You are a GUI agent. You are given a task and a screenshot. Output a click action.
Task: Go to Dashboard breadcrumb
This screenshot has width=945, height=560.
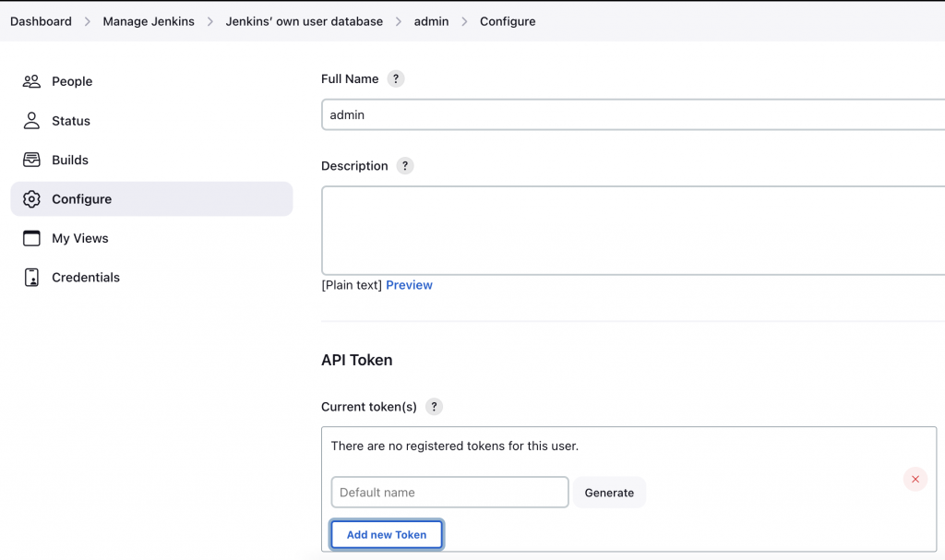tap(41, 21)
